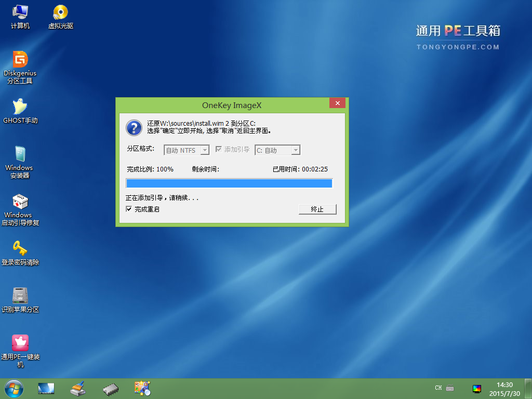Launch 通用PE一键装机 desktop icon
The width and height of the screenshot is (532, 399).
(x=20, y=352)
